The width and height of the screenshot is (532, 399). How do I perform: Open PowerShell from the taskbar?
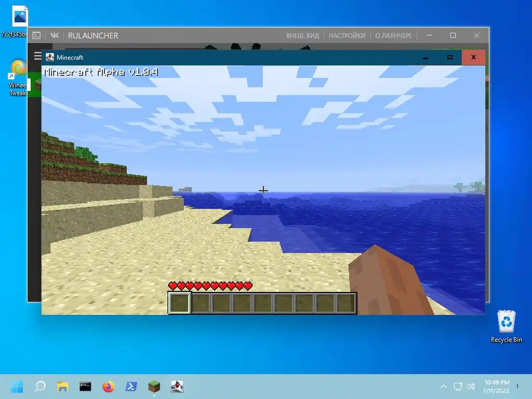pyautogui.click(x=131, y=387)
